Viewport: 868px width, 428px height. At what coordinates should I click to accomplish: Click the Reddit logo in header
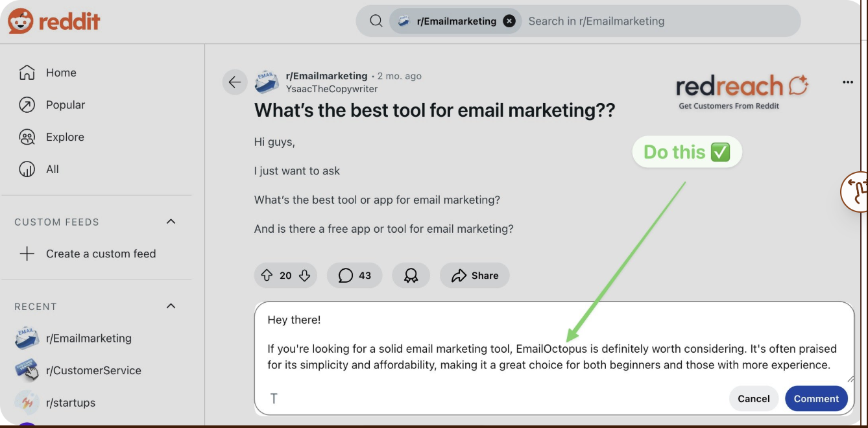point(54,21)
